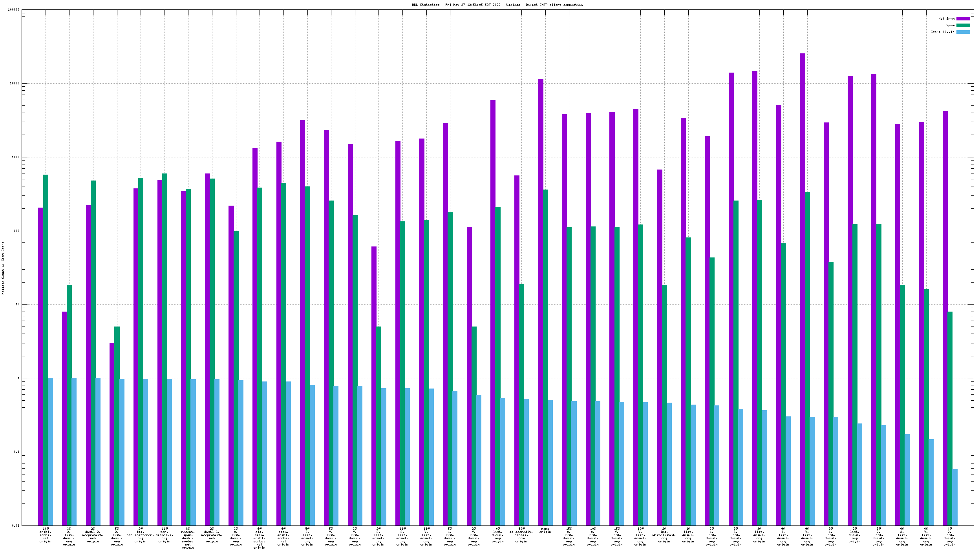Click the sa-accredit.habeas.com origin axis label
Screen dimensions: 980x551
click(521, 535)
